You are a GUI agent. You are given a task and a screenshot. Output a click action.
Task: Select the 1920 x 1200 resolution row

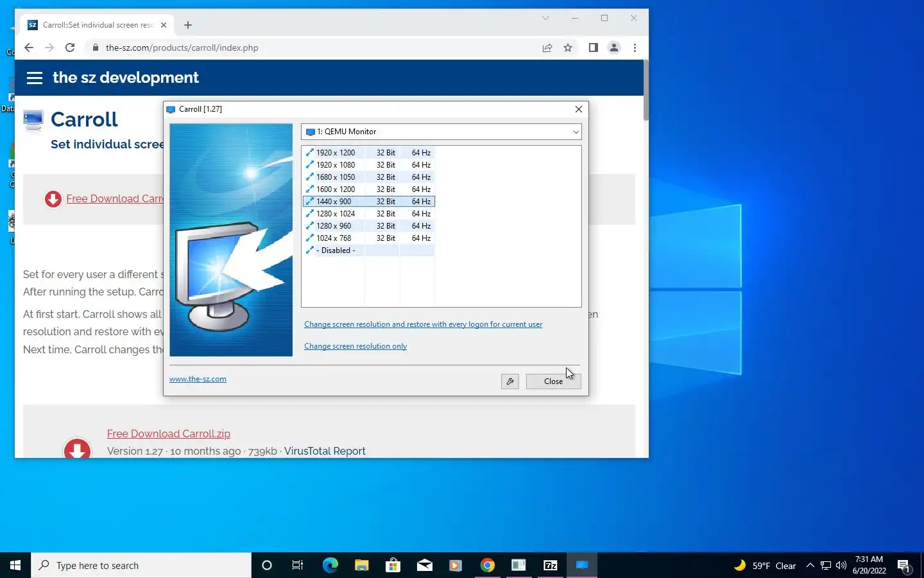pos(368,153)
